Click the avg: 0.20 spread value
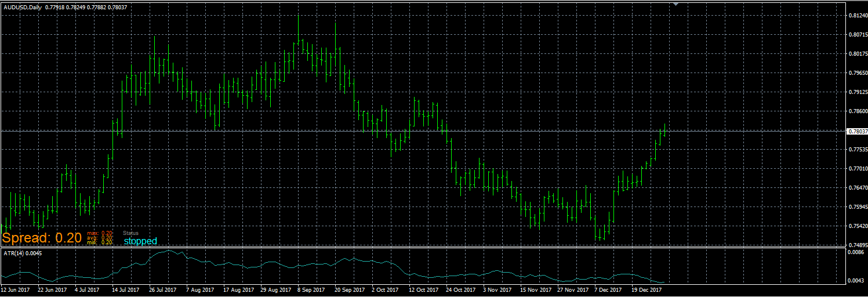Viewport: 868px width, 297px height. 99,237
